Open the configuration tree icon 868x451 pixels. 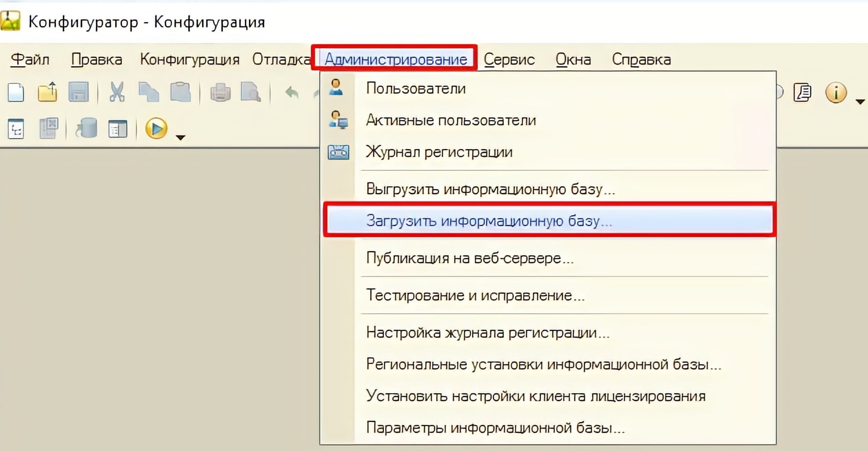pyautogui.click(x=16, y=129)
